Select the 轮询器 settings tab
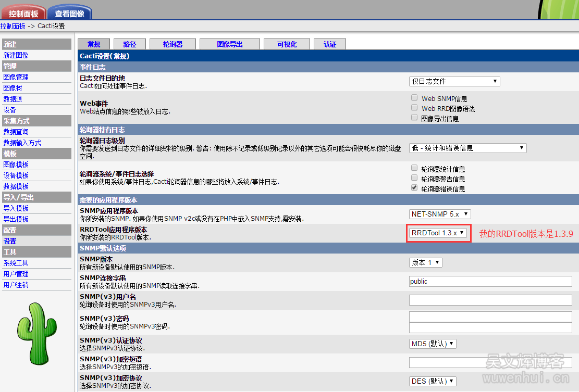This screenshot has width=579, height=392. click(x=173, y=44)
